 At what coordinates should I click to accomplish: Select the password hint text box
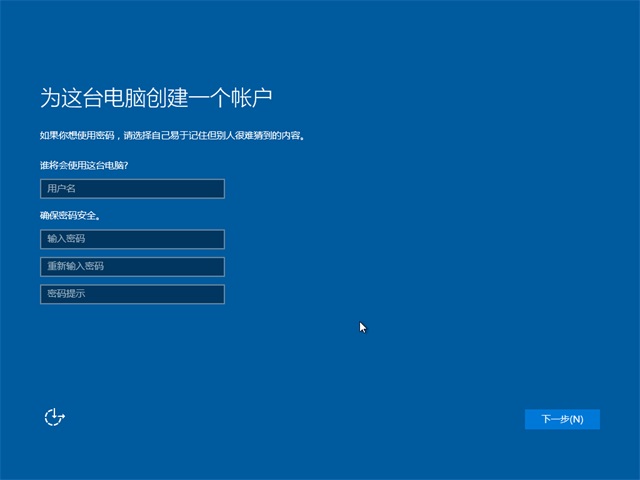tap(132, 294)
